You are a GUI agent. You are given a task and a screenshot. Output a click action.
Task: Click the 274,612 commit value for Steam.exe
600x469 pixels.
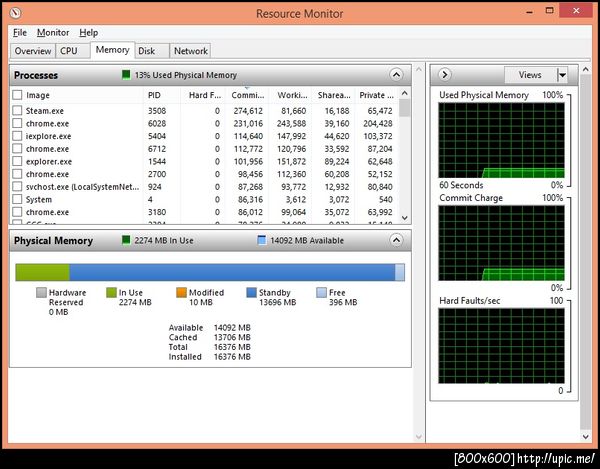[248, 111]
